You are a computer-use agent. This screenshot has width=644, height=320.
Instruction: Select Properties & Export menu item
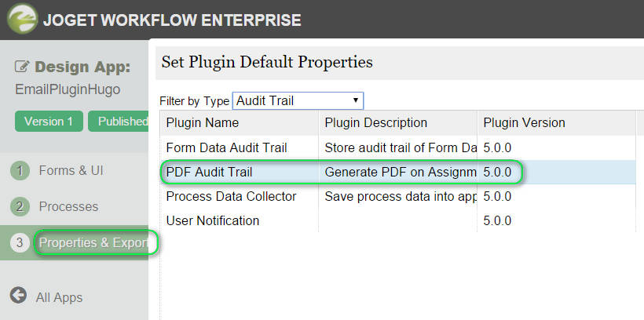coord(93,243)
